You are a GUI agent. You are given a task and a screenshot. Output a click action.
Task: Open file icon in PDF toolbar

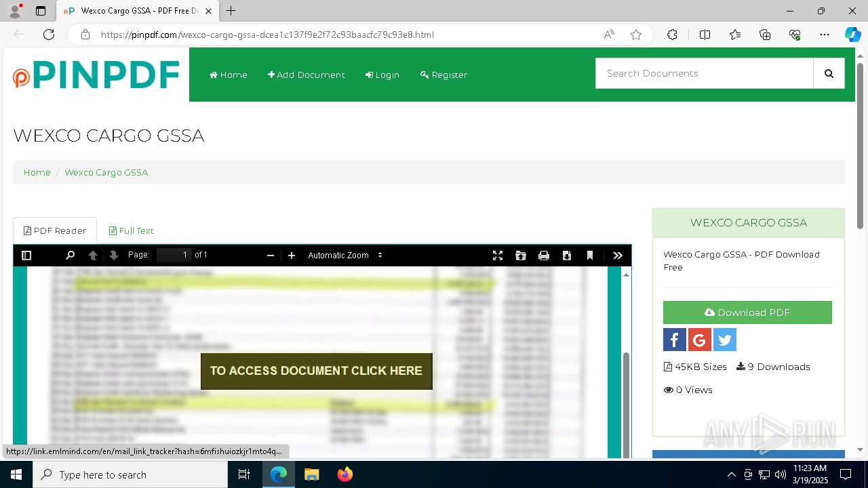521,256
